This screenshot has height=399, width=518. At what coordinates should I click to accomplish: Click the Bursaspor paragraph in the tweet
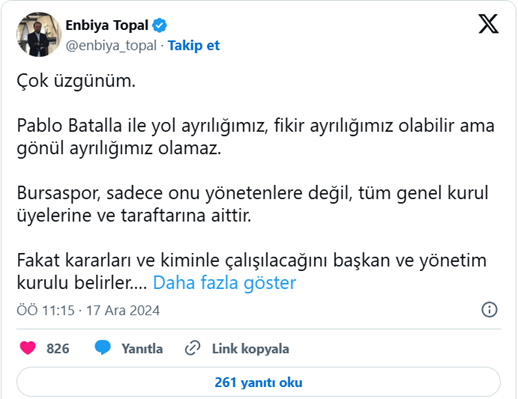pos(253,204)
